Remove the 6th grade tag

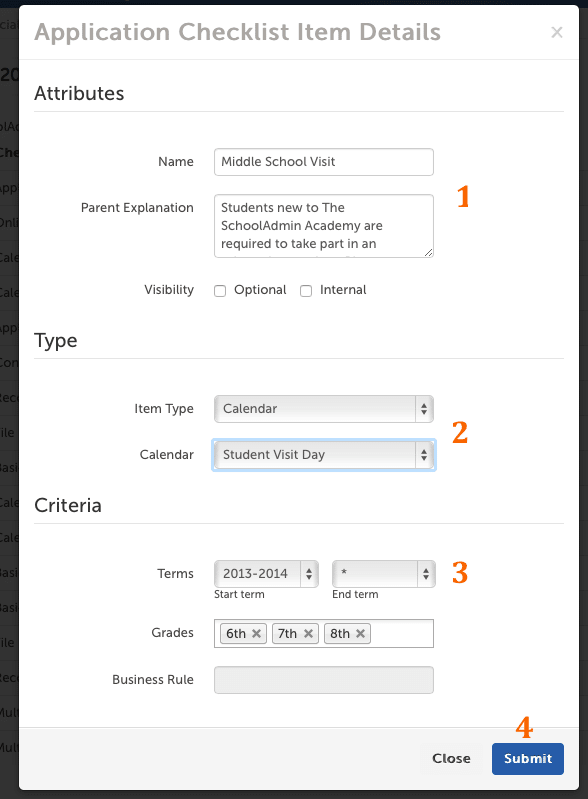(x=257, y=633)
